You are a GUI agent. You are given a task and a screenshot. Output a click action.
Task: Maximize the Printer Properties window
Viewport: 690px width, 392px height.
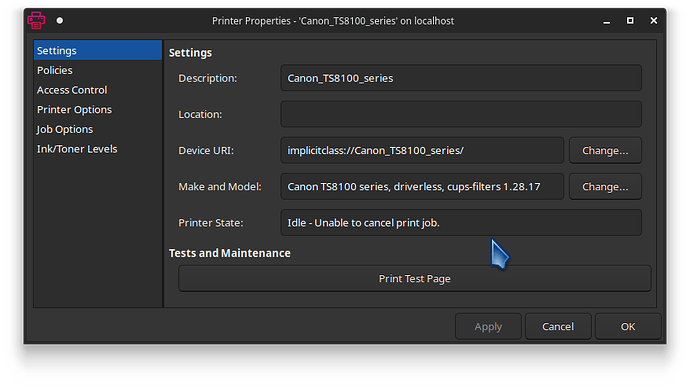[630, 21]
